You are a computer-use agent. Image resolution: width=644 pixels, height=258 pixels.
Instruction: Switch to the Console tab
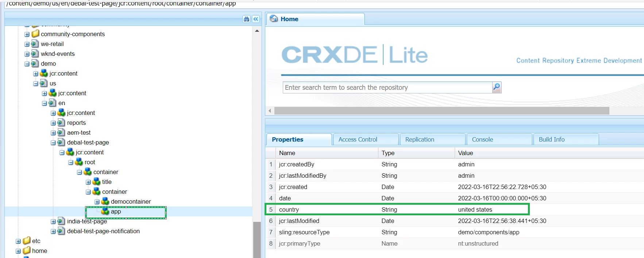500,139
